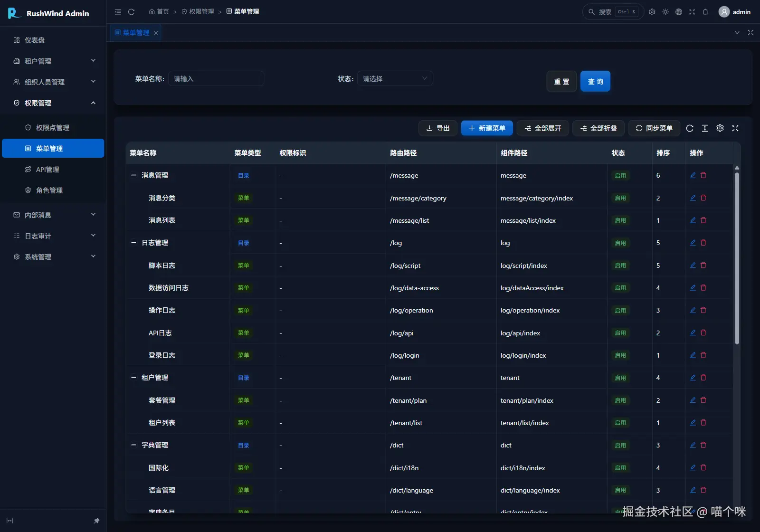Image resolution: width=760 pixels, height=532 pixels.
Task: Click the table vertical scrollbar
Action: (x=737, y=258)
